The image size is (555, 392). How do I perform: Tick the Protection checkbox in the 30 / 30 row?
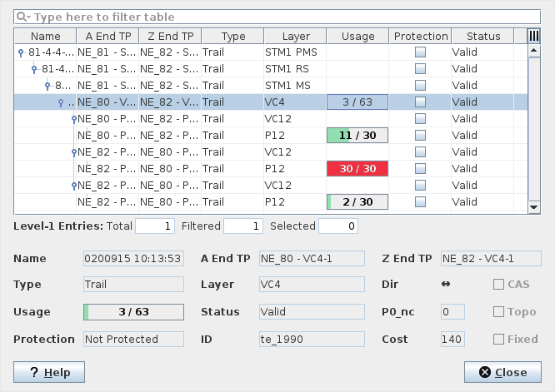point(421,169)
